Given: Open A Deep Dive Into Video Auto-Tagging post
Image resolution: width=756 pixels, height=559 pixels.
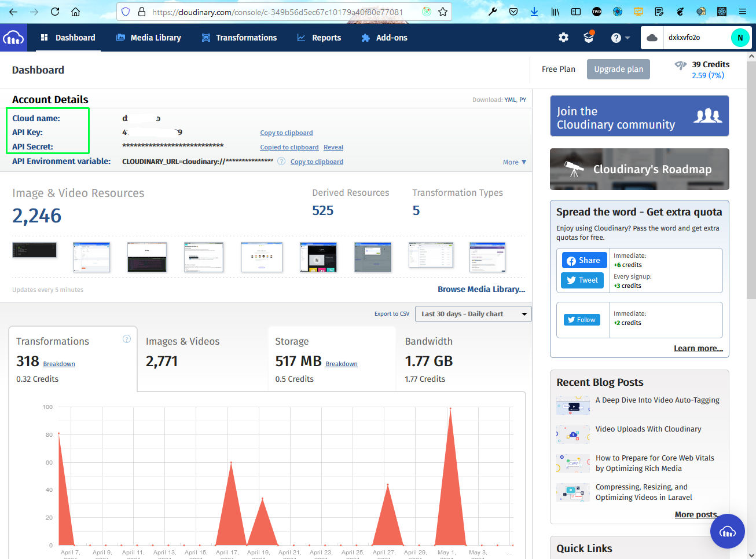Looking at the screenshot, I should click(x=658, y=400).
